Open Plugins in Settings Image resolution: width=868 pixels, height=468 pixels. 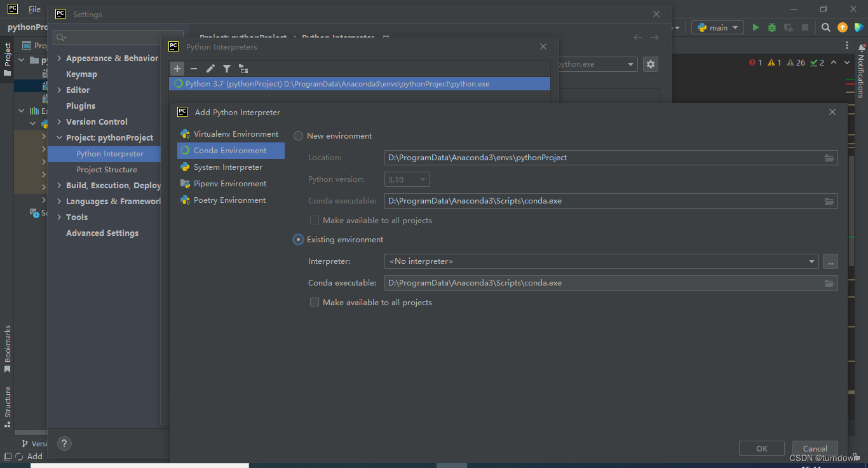pyautogui.click(x=81, y=106)
